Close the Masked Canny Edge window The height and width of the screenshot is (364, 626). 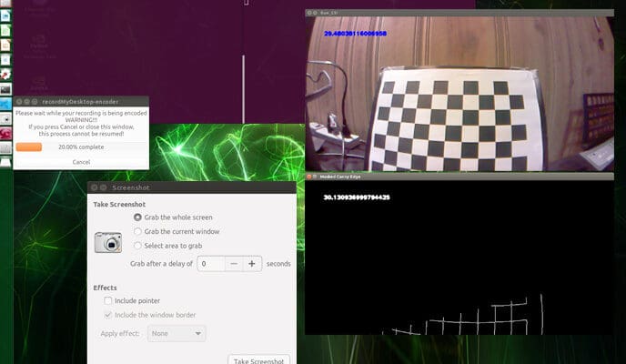310,175
